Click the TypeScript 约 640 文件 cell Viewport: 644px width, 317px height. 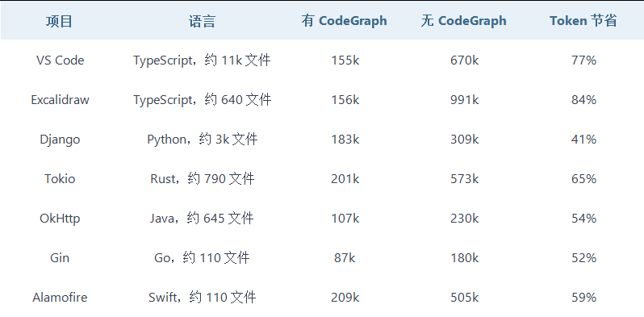pyautogui.click(x=202, y=100)
